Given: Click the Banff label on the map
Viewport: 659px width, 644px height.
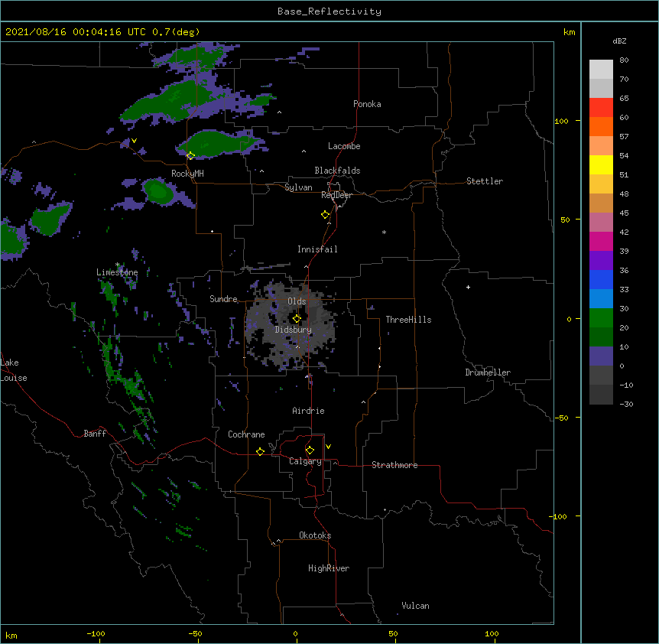Looking at the screenshot, I should coord(95,434).
